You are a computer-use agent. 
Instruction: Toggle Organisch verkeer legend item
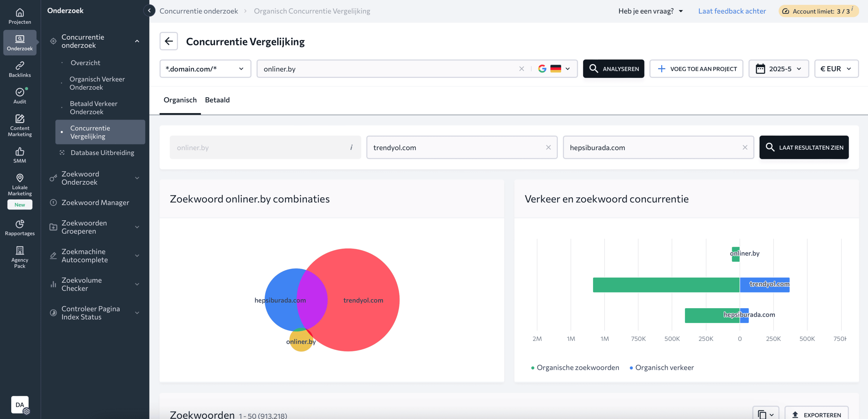point(662,367)
